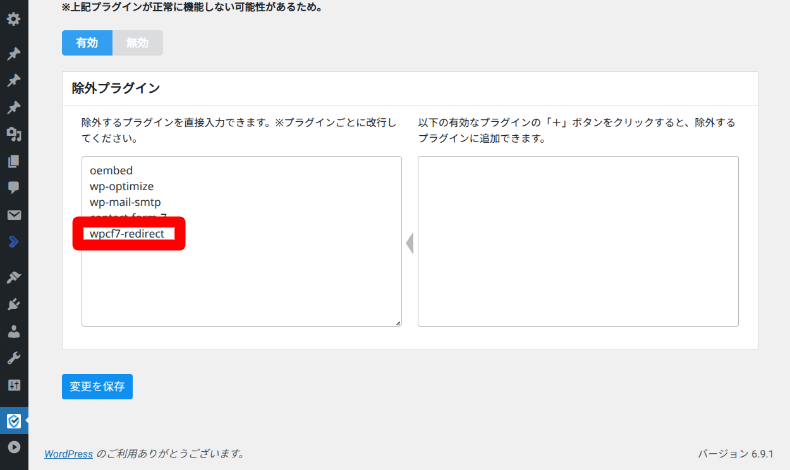This screenshot has width=790, height=470.
Task: Open the Users person sidebar icon
Action: [14, 331]
